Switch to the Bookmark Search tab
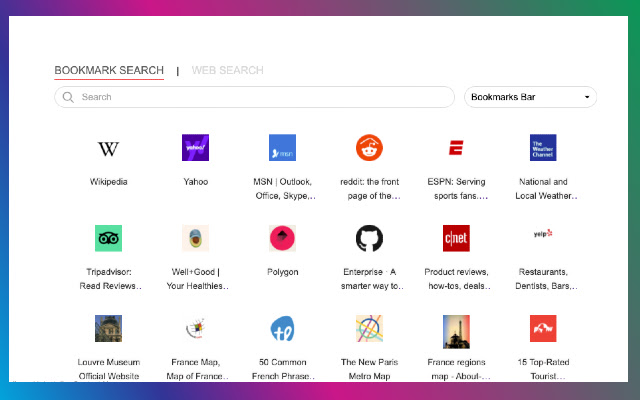 [x=109, y=70]
